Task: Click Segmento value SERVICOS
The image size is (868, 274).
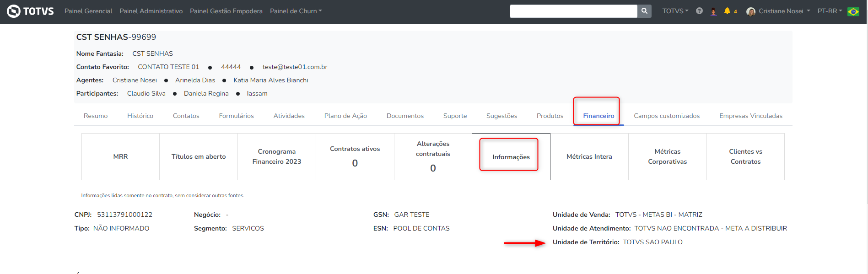Action: coord(248,228)
